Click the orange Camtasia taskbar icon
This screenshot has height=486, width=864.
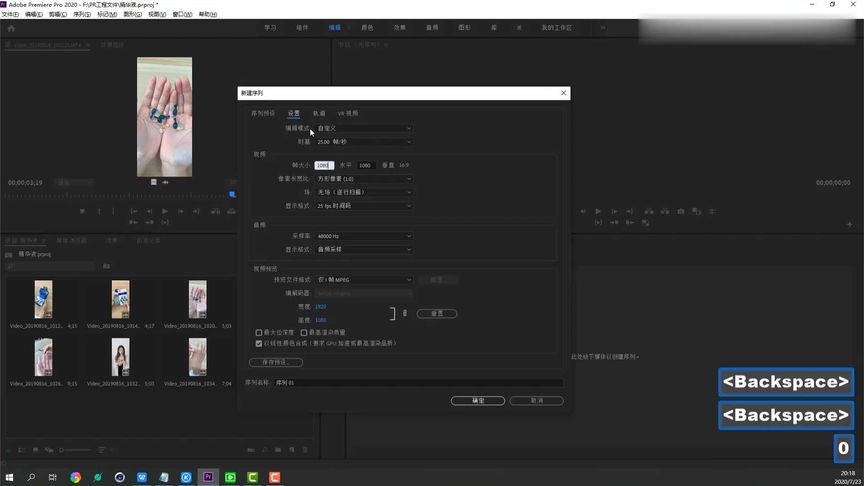coord(274,477)
